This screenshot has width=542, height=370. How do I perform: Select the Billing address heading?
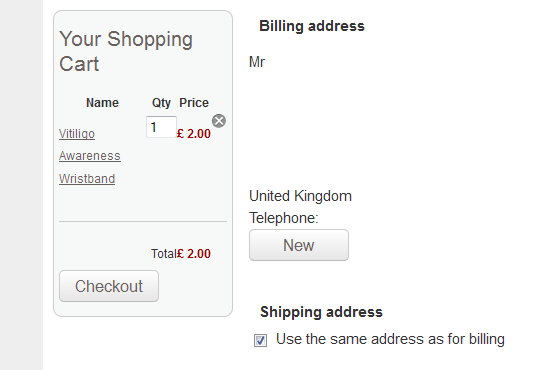(x=312, y=26)
